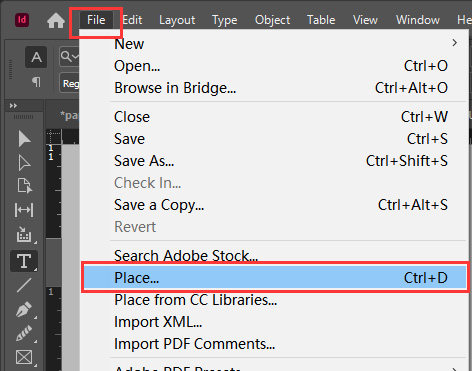Click the InDesign Id application logo
This screenshot has width=472, height=371.
click(x=22, y=20)
